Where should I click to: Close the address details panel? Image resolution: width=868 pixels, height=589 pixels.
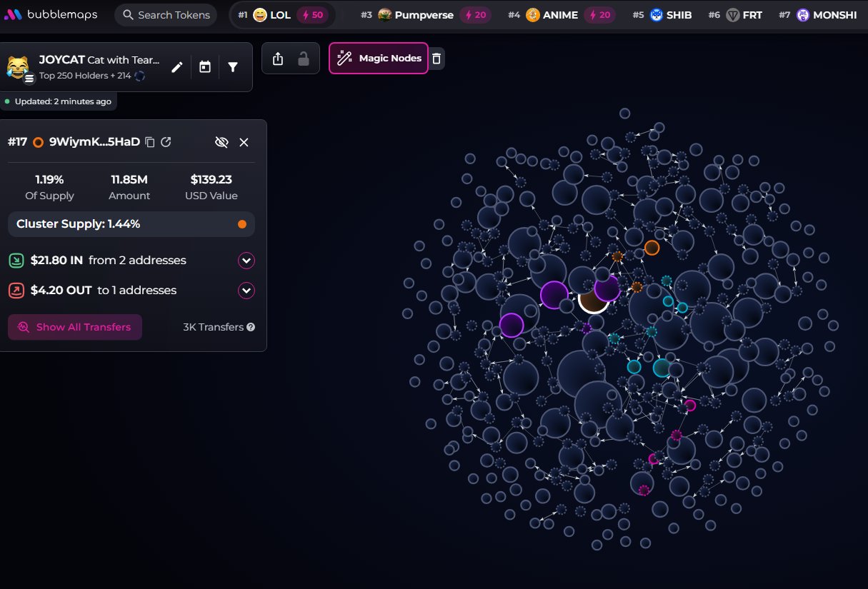point(244,142)
